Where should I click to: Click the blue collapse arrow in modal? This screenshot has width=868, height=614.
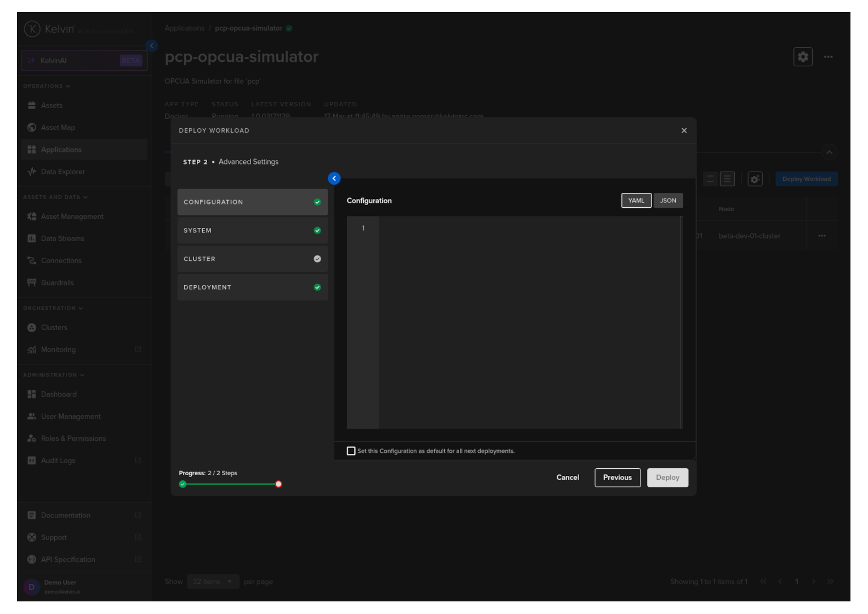pos(334,179)
